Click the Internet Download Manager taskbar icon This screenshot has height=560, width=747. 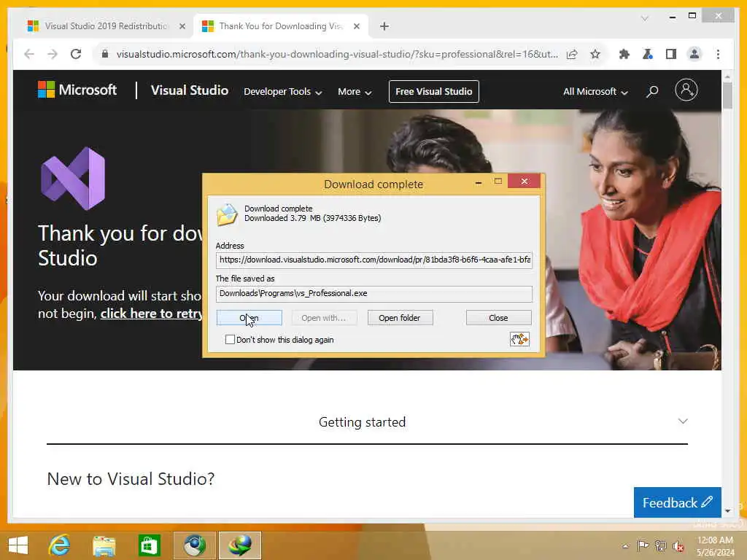pyautogui.click(x=239, y=545)
